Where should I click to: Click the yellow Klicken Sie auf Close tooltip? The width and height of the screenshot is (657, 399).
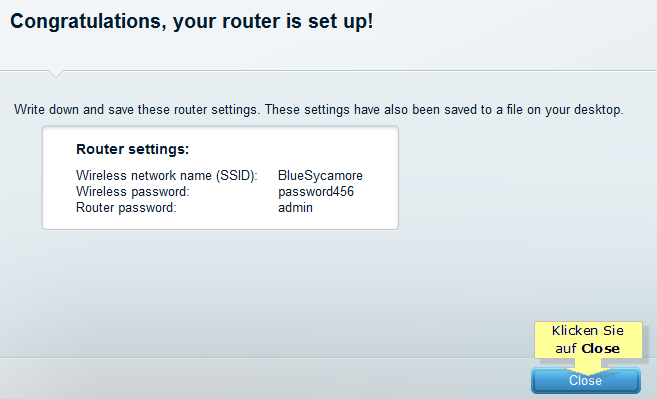click(x=588, y=340)
